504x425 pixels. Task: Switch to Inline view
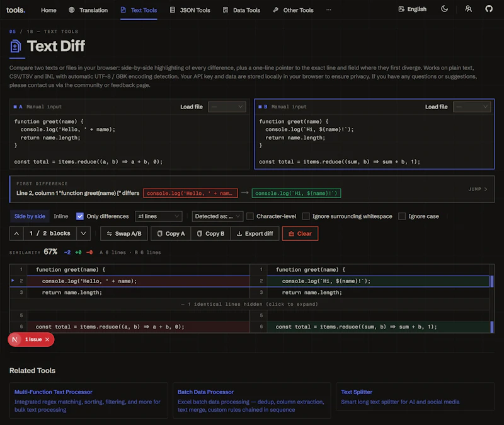tap(60, 216)
